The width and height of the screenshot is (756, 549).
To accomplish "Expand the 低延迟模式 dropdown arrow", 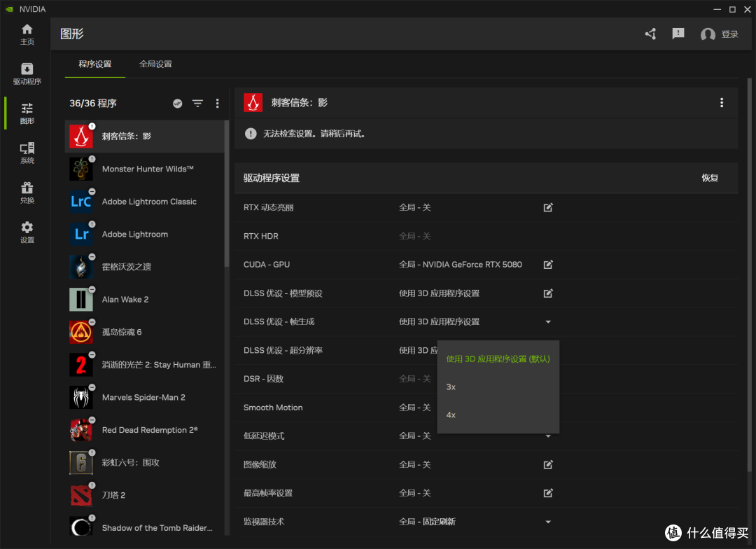I will point(547,436).
